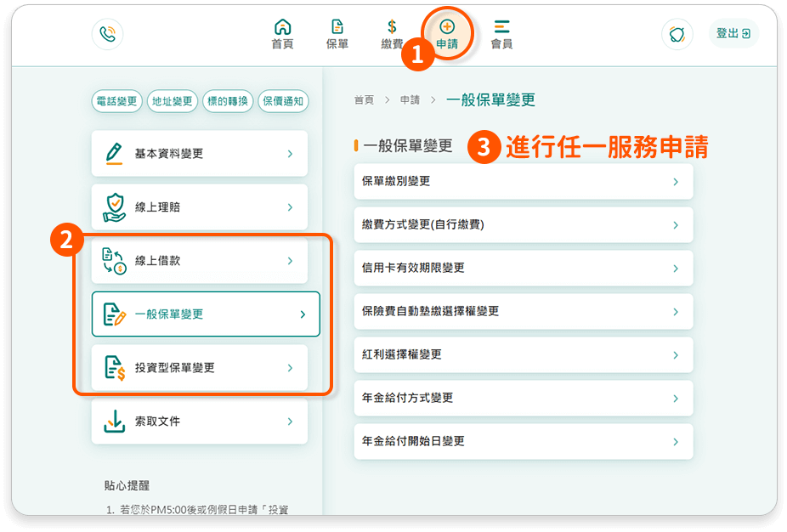Click the 首頁 breadcrumb link
787x532 pixels.
(364, 100)
